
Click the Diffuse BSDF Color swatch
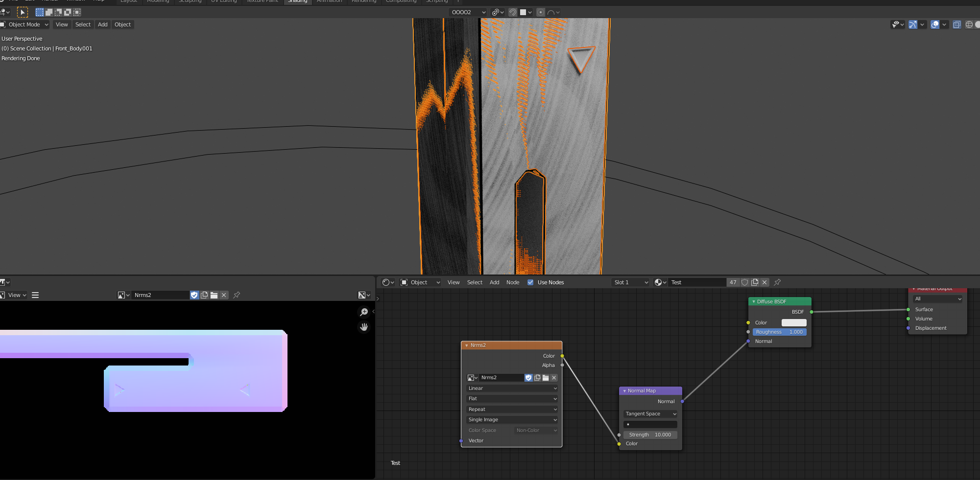(x=793, y=322)
